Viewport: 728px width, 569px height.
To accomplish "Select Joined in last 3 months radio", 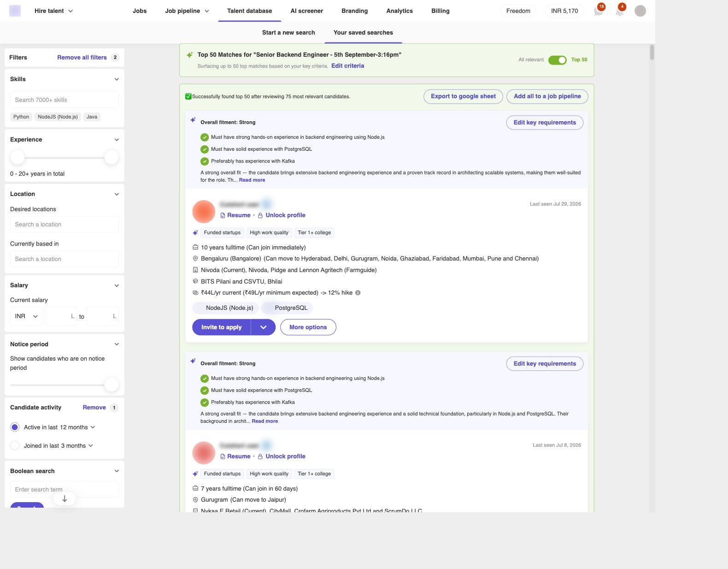I will [15, 446].
